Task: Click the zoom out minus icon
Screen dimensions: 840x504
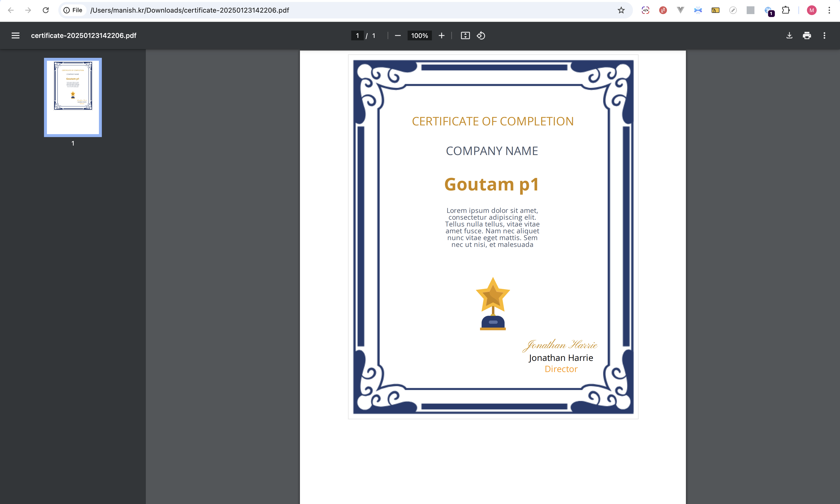Action: [398, 36]
